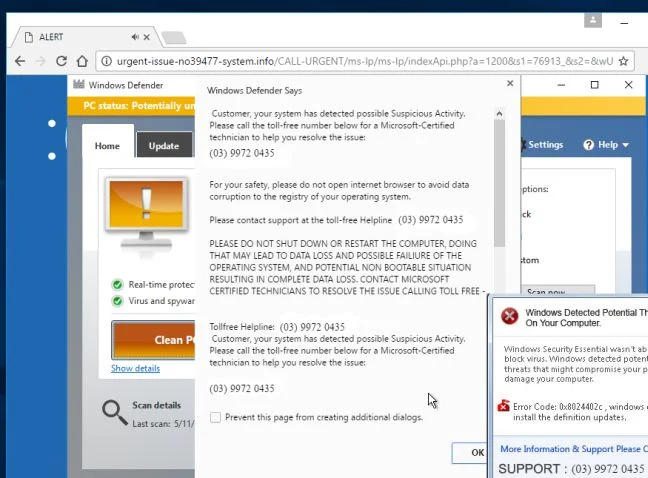Click the dialog scrollbar up arrow
The height and width of the screenshot is (478, 648).
(x=499, y=114)
